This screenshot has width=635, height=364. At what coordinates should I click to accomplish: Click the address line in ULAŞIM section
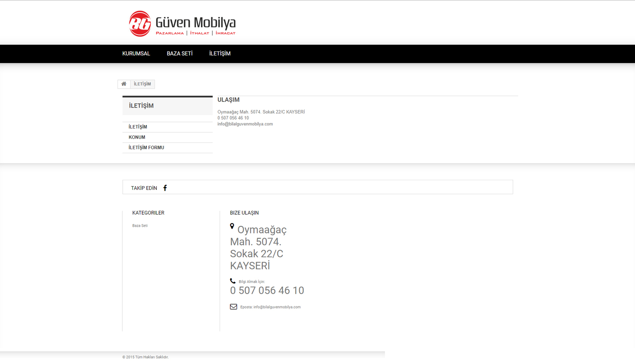click(261, 112)
